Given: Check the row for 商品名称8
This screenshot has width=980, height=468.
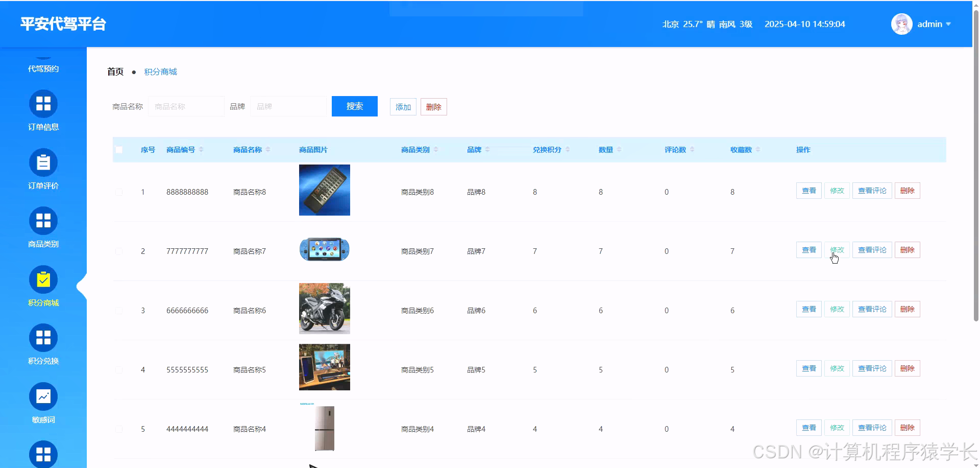Looking at the screenshot, I should 119,192.
